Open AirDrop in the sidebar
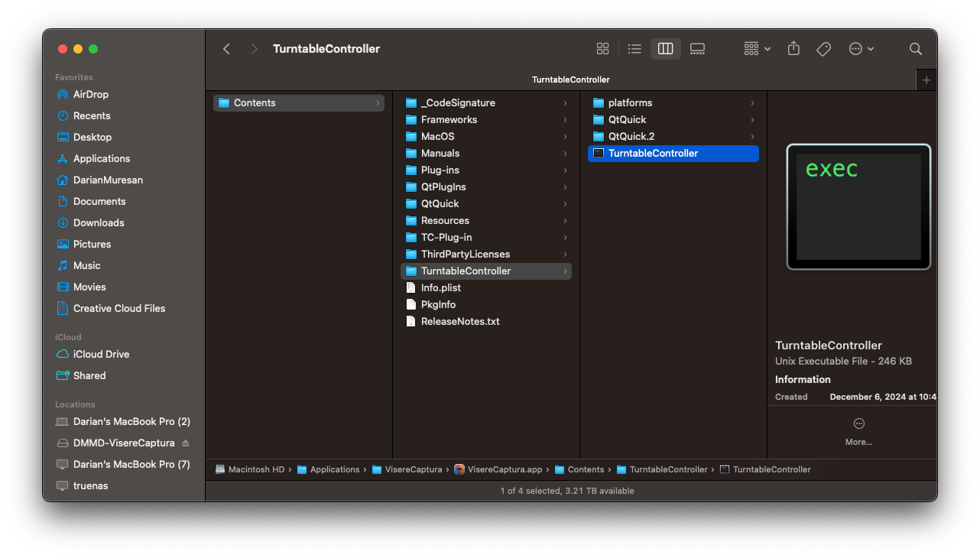The height and width of the screenshot is (558, 980). click(x=90, y=95)
